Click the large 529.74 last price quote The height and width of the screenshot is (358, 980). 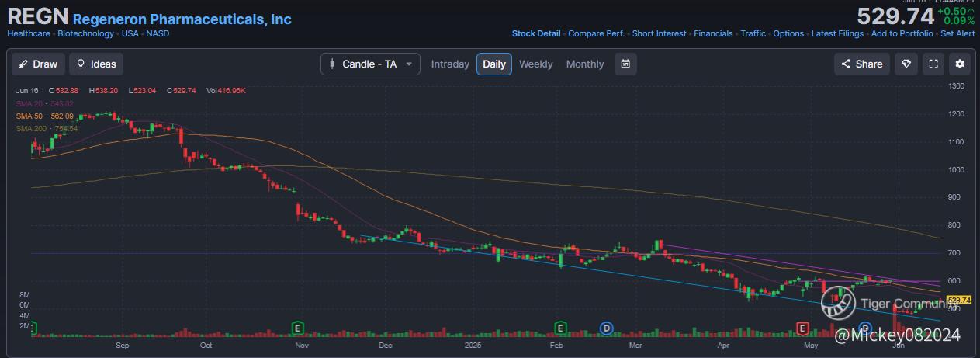895,16
